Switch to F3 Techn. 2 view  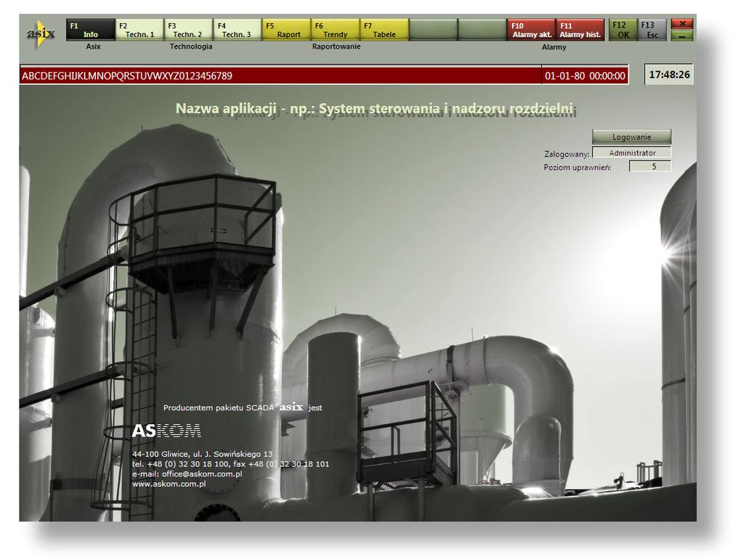click(188, 30)
